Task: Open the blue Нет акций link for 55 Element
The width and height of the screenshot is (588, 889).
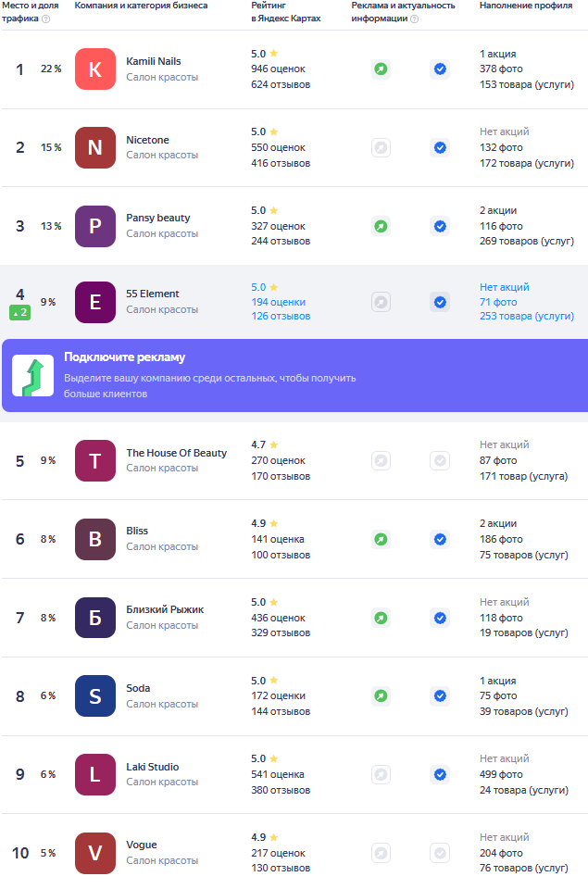Action: pyautogui.click(x=505, y=287)
